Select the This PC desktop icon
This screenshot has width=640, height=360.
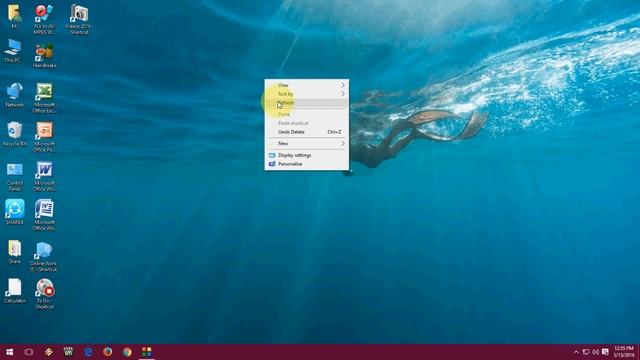click(x=13, y=51)
